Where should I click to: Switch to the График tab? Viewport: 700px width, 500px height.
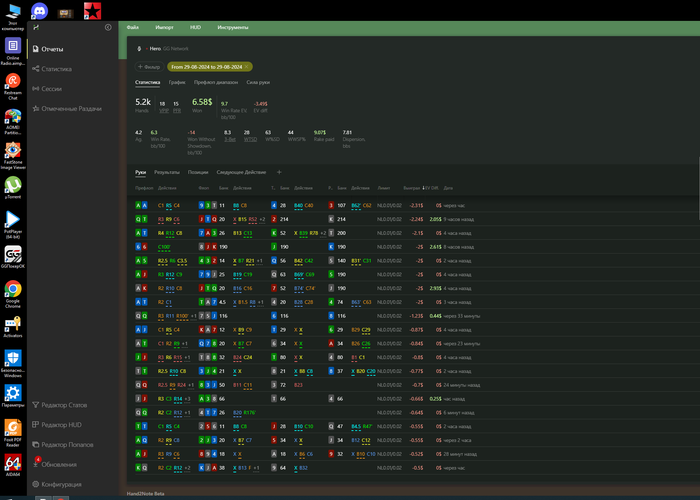tap(177, 82)
